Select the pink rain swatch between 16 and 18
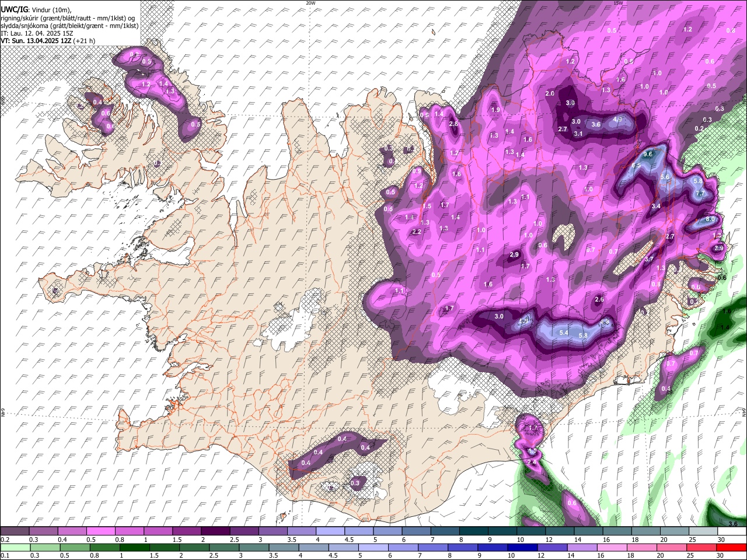The image size is (747, 560). pyautogui.click(x=613, y=547)
